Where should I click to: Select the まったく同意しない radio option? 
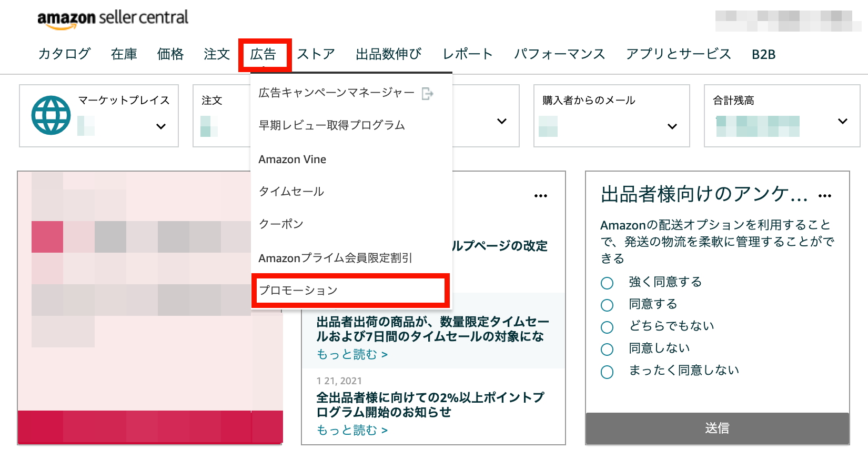(x=607, y=372)
